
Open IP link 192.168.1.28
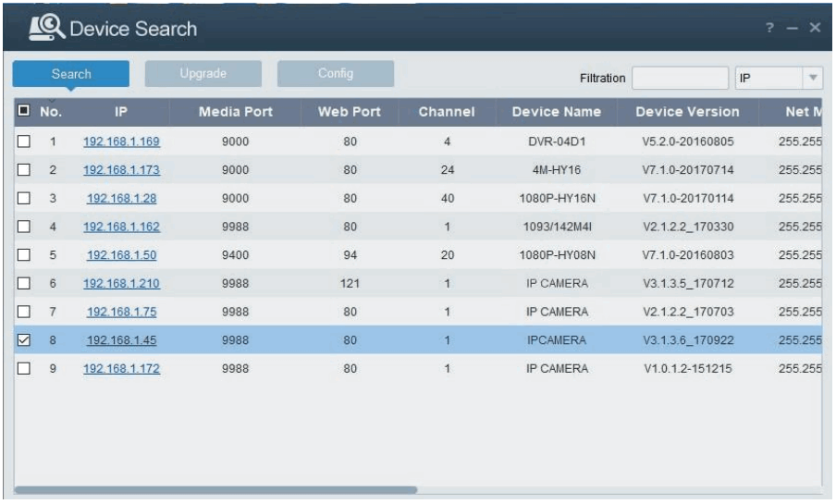[x=121, y=199]
